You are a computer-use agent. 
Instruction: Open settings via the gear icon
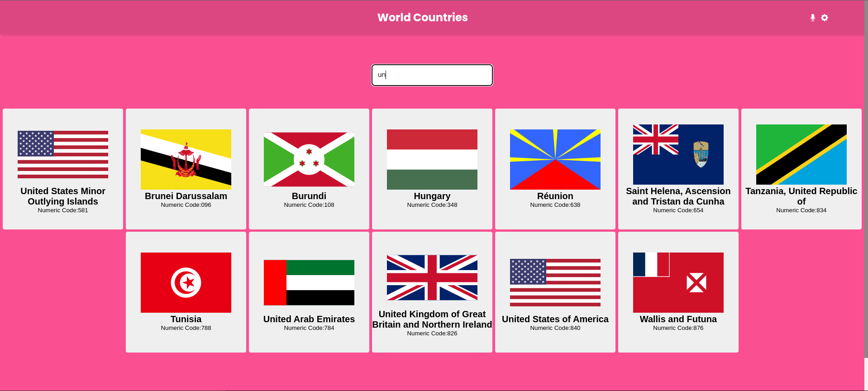(825, 18)
